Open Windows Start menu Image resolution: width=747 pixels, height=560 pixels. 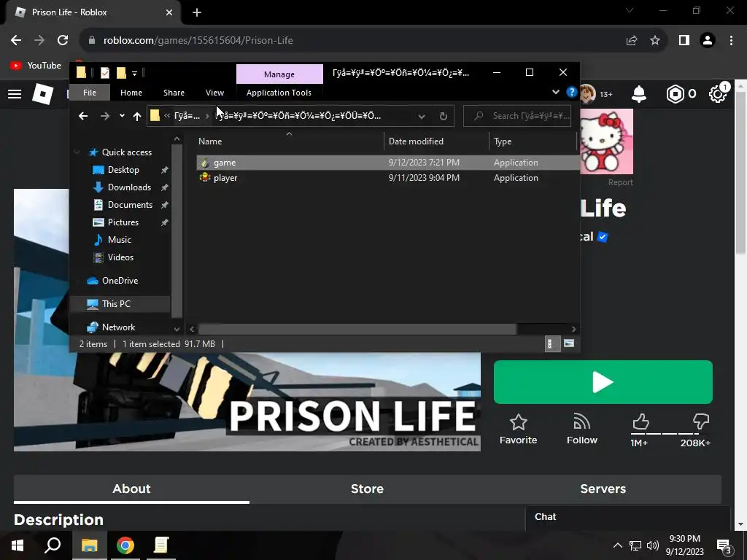18,545
